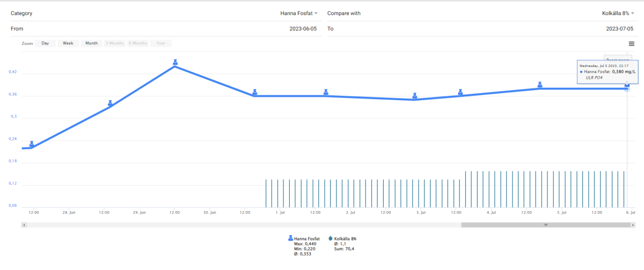Select the last flask marker on 5 July
The image size is (644, 270).
[627, 85]
